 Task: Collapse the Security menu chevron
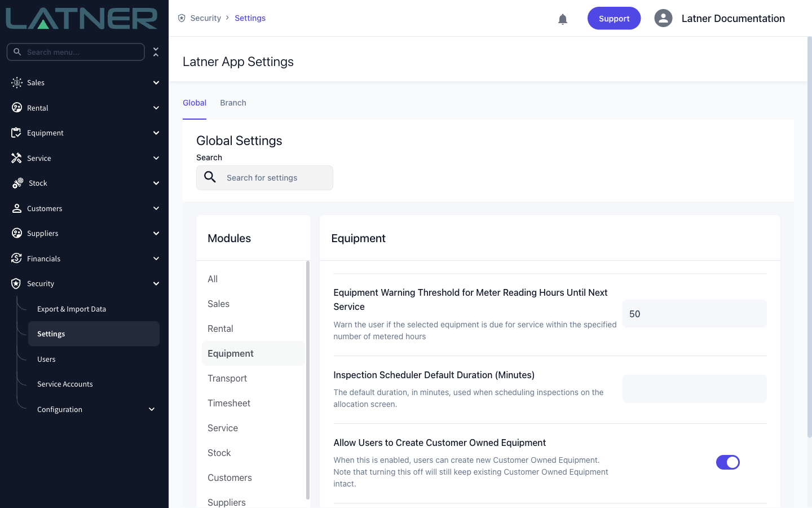click(156, 283)
